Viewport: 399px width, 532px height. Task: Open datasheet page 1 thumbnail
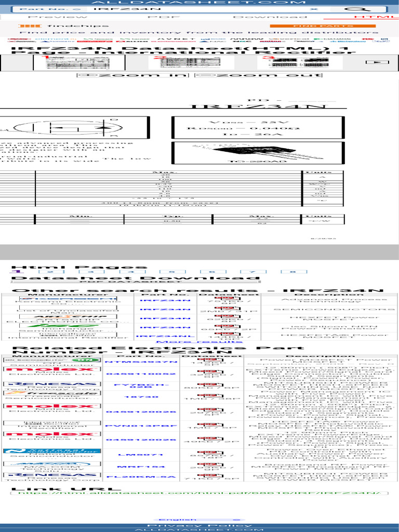pyautogui.click(x=79, y=62)
